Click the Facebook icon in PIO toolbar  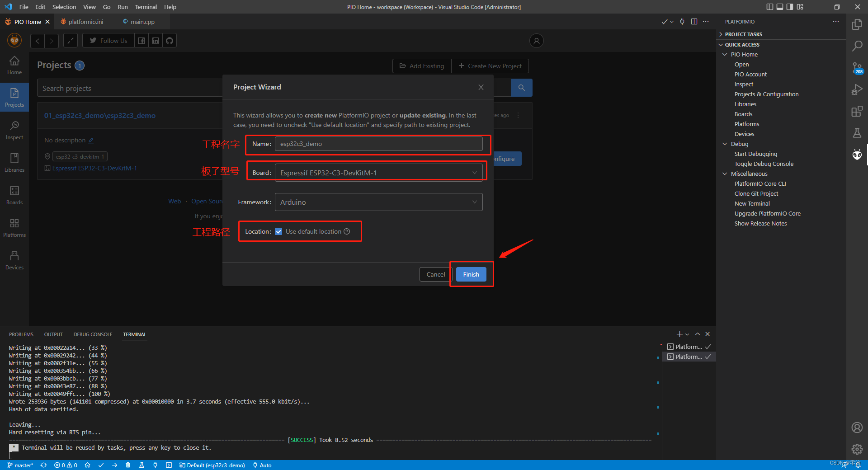[x=142, y=41]
